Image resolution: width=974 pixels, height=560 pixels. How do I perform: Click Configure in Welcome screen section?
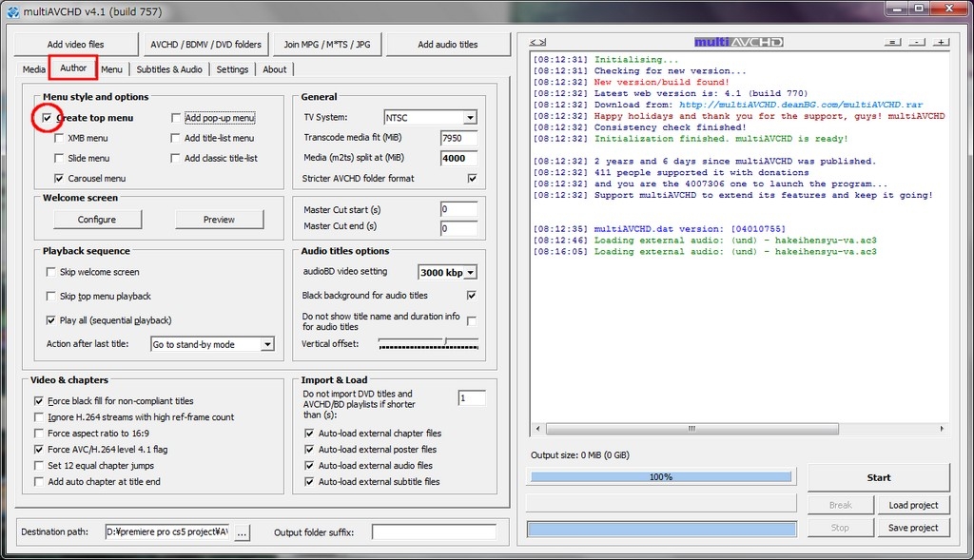coord(97,220)
